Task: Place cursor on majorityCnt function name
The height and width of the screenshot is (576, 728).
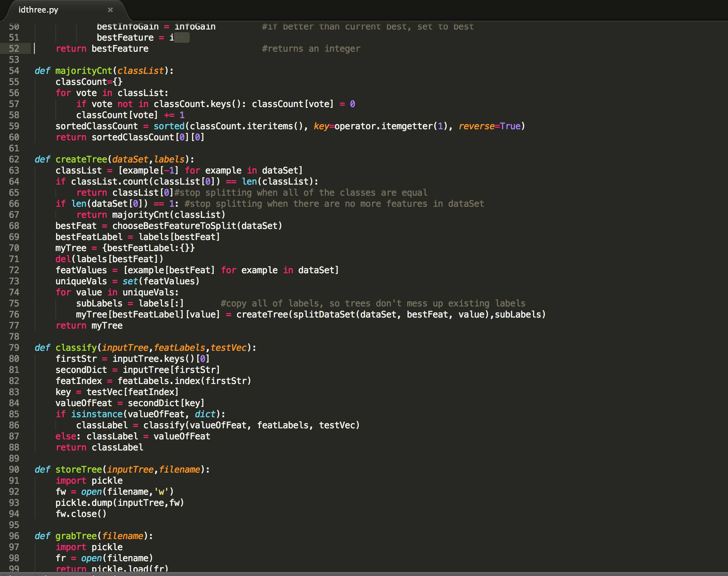Action: (x=83, y=71)
